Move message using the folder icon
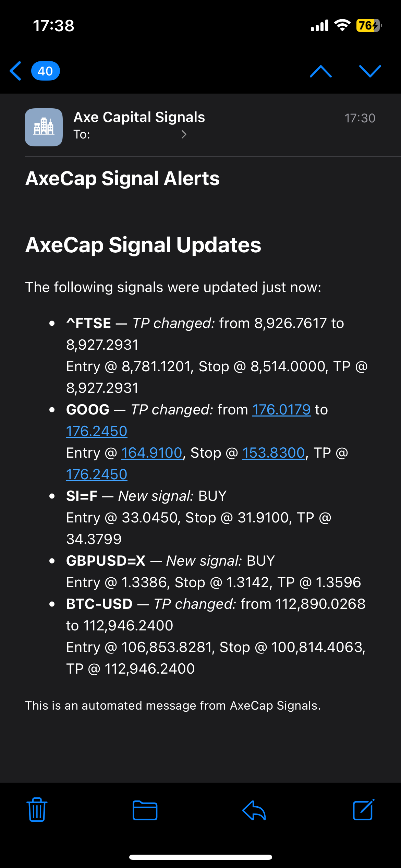Image resolution: width=401 pixels, height=868 pixels. 145,810
